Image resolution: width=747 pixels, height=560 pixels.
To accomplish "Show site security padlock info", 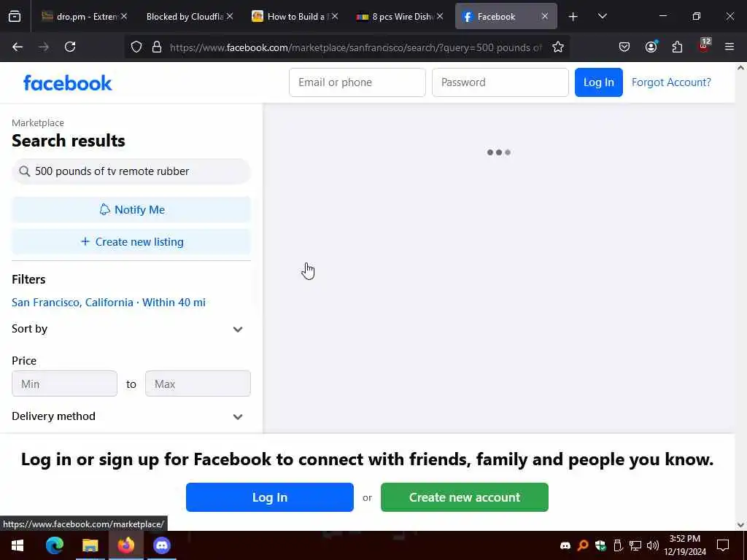I will click(157, 47).
